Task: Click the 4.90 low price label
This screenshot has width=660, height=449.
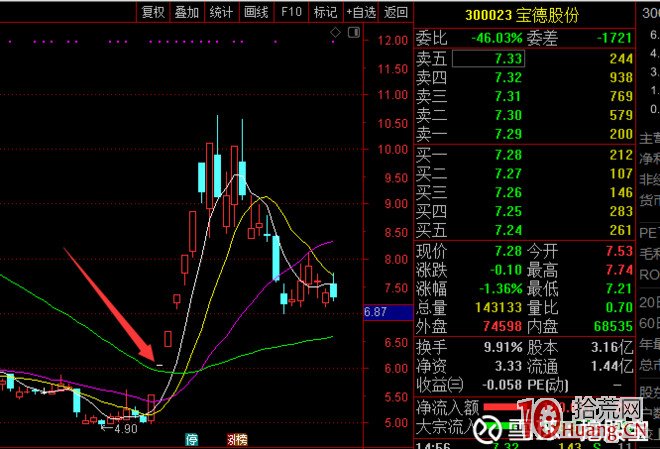Action: pyautogui.click(x=126, y=429)
